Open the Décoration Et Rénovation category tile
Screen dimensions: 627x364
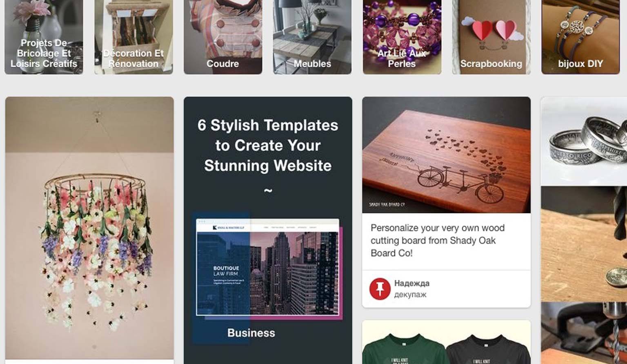click(133, 37)
